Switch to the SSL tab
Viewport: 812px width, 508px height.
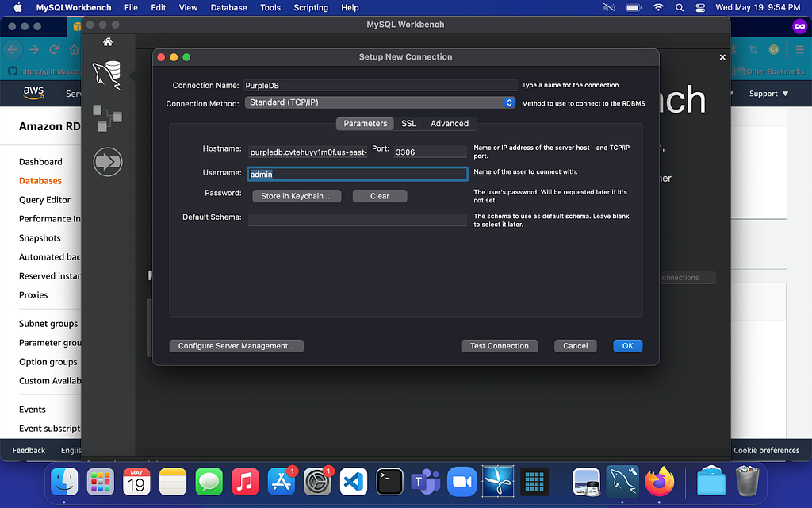click(x=408, y=123)
